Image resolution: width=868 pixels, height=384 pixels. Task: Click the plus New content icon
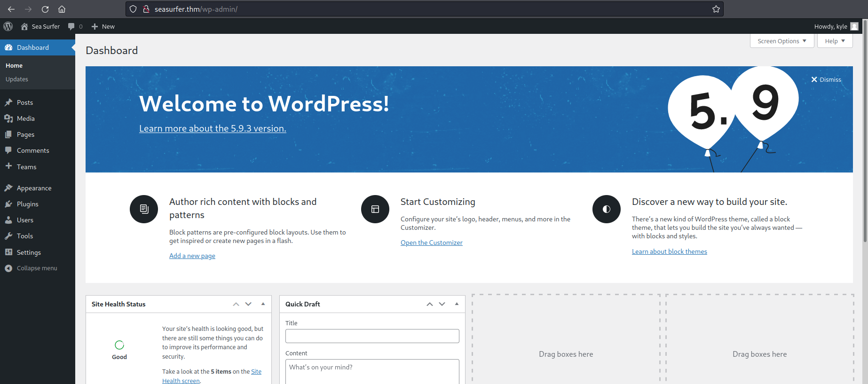(x=95, y=26)
